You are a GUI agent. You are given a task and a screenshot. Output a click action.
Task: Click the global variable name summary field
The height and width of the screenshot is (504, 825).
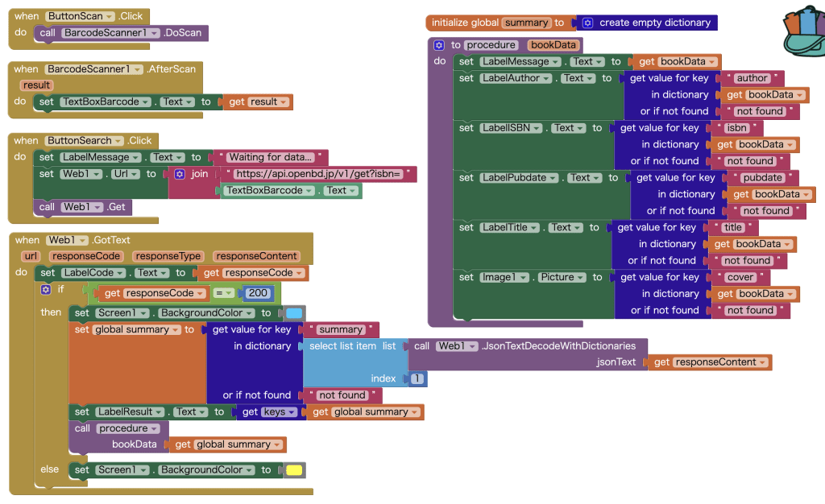tap(526, 23)
